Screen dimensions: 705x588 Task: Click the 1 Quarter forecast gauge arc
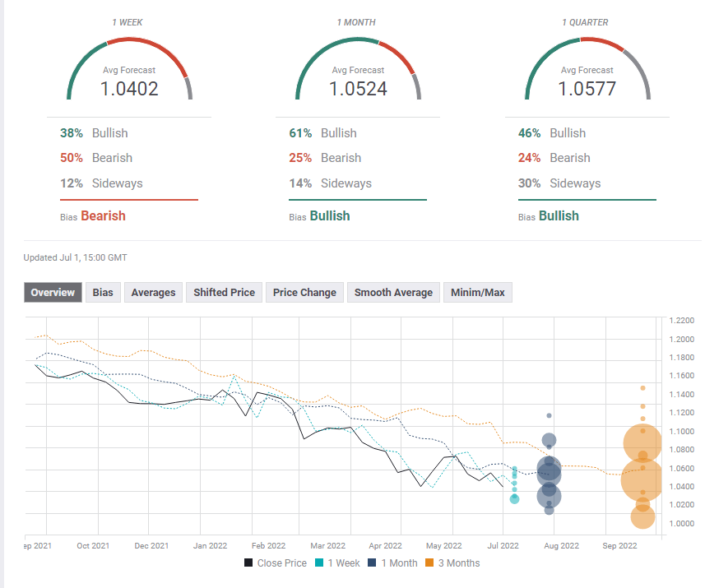pos(587,41)
